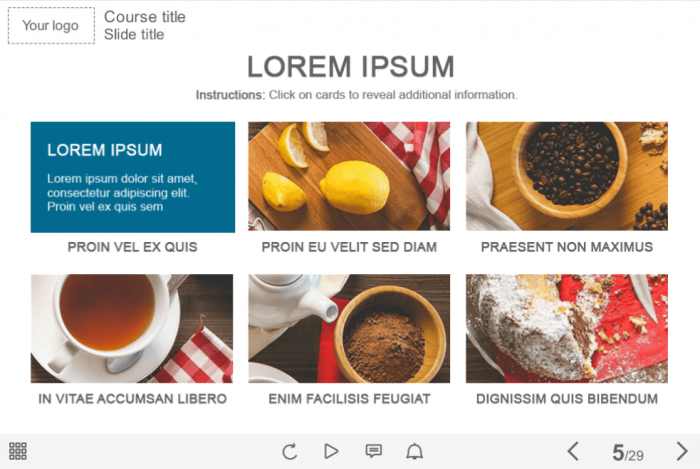This screenshot has width=700, height=469.
Task: Click the Proin Eu Velit Sed Diam label
Action: [349, 247]
